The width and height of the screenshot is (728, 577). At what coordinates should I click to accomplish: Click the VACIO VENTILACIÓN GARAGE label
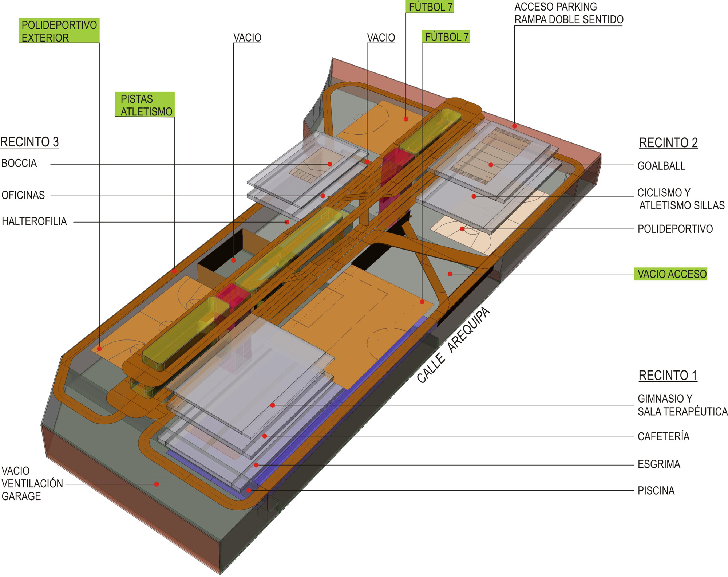(x=32, y=483)
